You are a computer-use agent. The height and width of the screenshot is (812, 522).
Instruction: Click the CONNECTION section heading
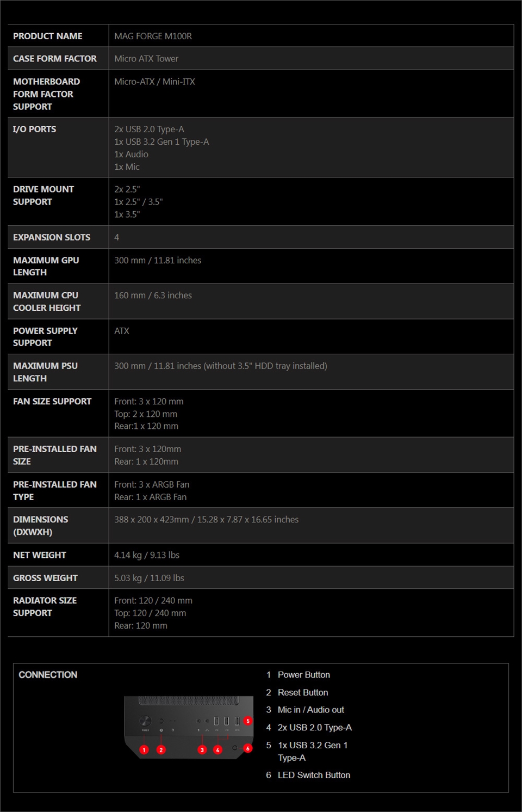pos(48,675)
